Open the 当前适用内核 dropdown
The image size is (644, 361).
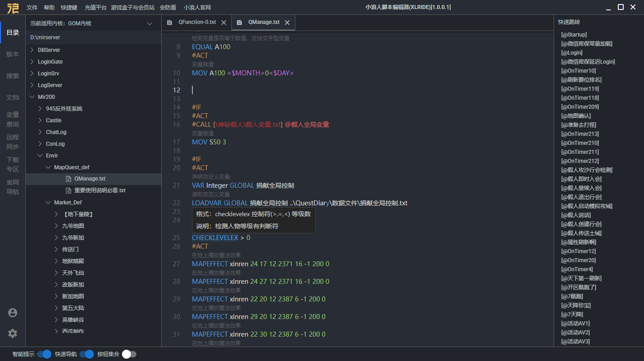point(150,23)
